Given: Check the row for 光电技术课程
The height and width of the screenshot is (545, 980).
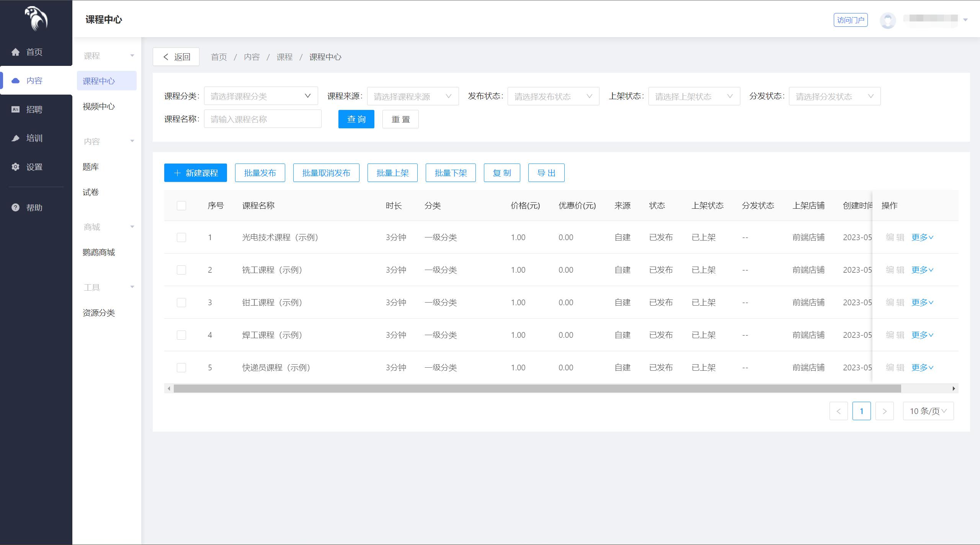Looking at the screenshot, I should (x=181, y=237).
